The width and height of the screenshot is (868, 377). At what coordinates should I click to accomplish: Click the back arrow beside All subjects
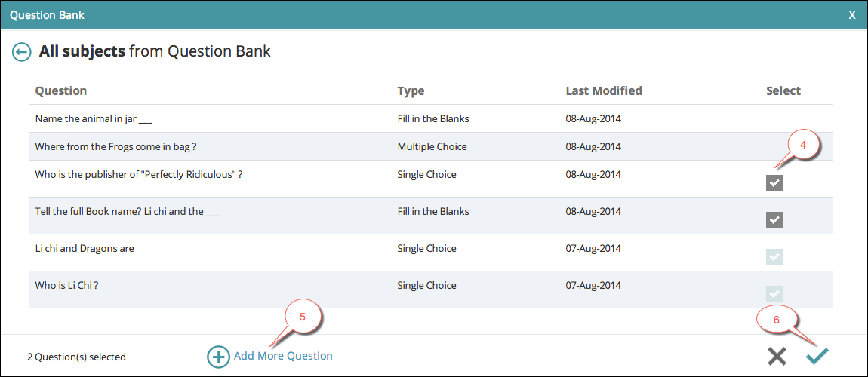22,52
